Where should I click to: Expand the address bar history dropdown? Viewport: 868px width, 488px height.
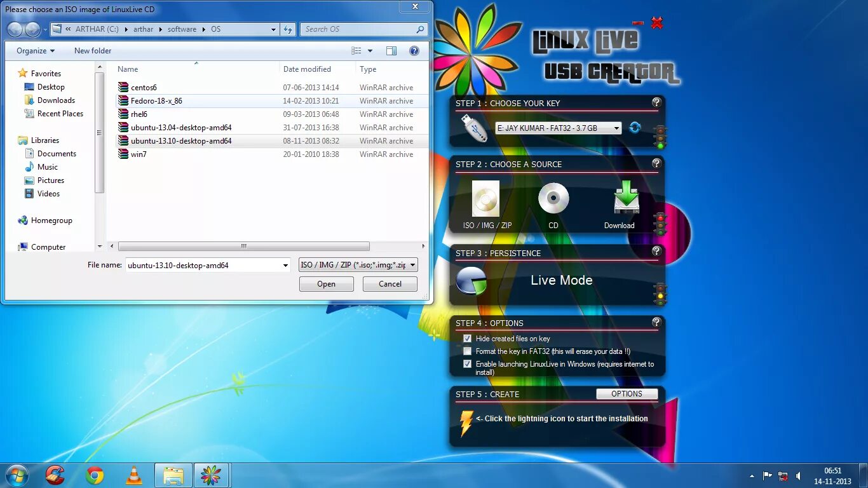tap(274, 29)
